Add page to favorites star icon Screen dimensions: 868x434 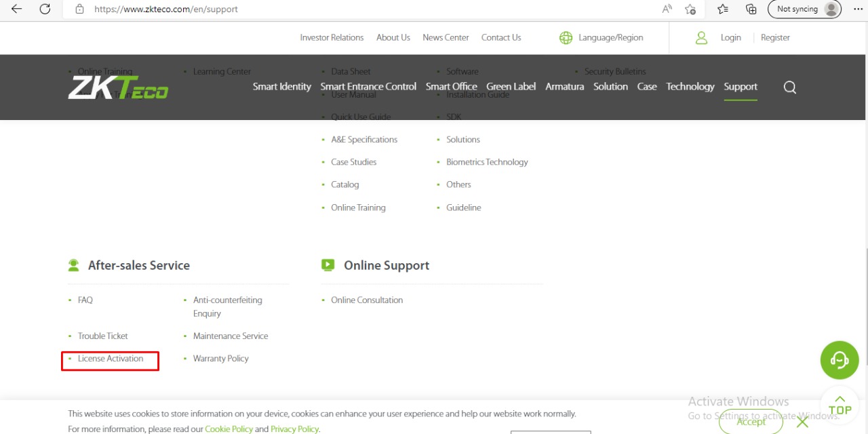(x=690, y=9)
